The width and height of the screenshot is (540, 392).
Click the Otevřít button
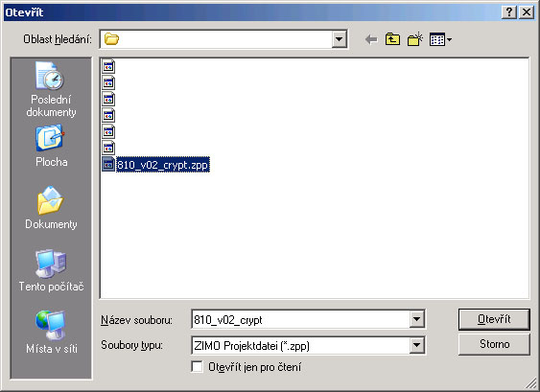494,319
